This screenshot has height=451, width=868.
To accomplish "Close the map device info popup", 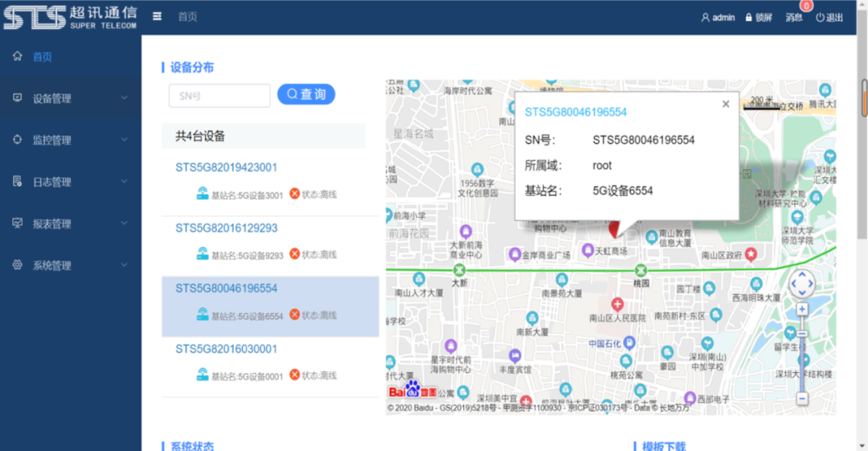I will coord(726,104).
